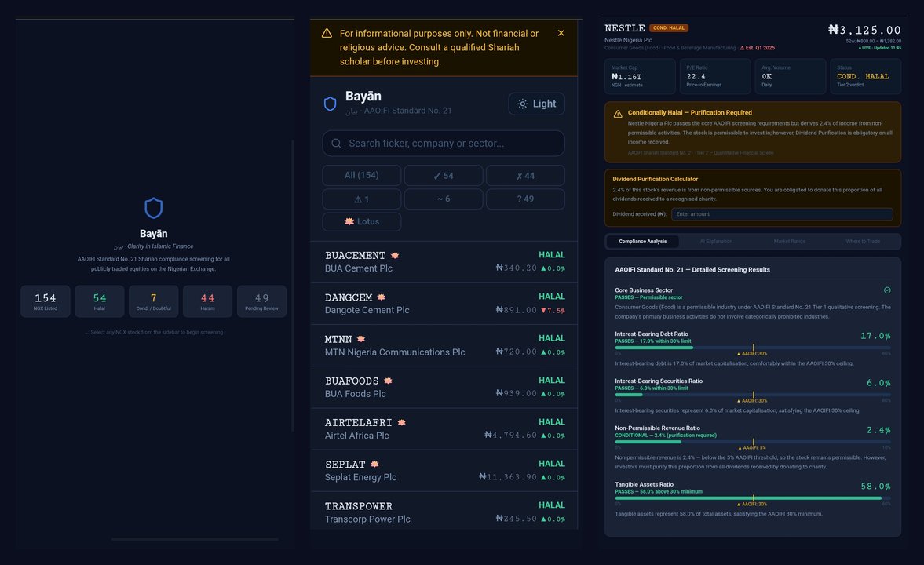The image size is (924, 565).
Task: Click the 7 Cond. / Doubtful stat card
Action: (x=153, y=301)
